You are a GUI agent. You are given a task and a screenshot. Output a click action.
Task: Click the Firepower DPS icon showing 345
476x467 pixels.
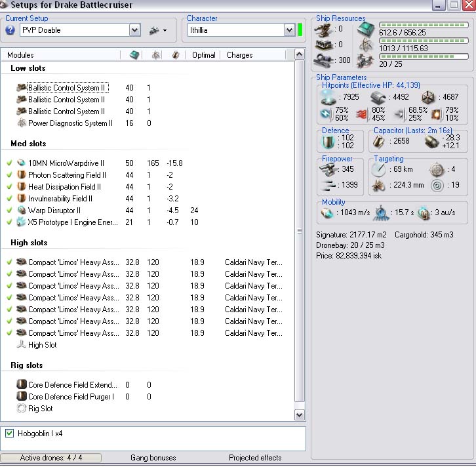328,169
